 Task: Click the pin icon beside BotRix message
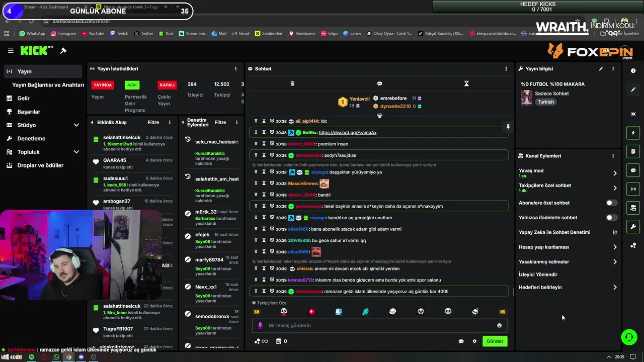pos(508,127)
